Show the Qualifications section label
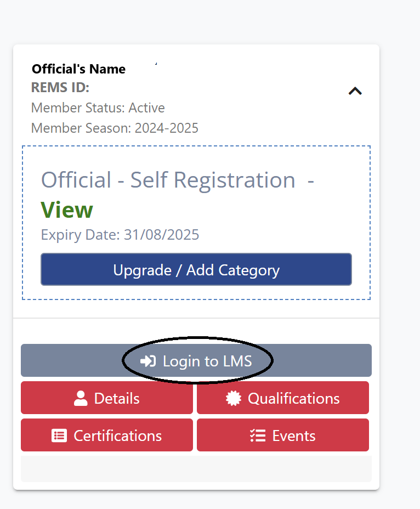 293,398
